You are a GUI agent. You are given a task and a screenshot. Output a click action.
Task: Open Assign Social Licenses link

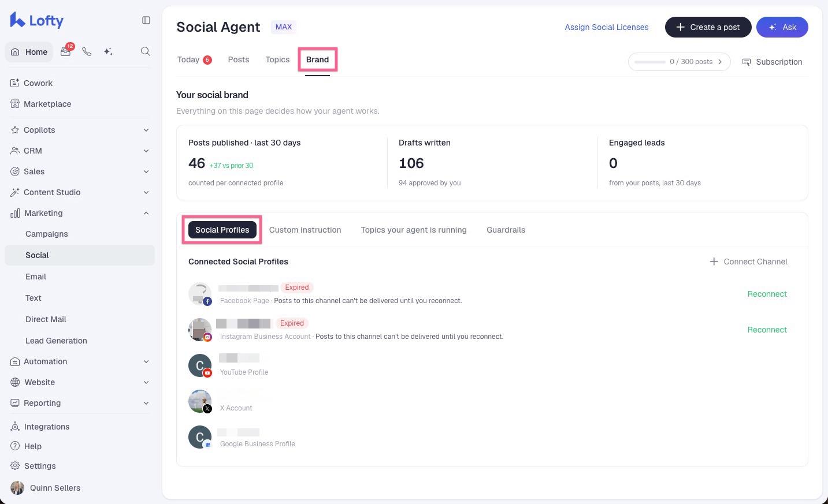click(x=607, y=27)
